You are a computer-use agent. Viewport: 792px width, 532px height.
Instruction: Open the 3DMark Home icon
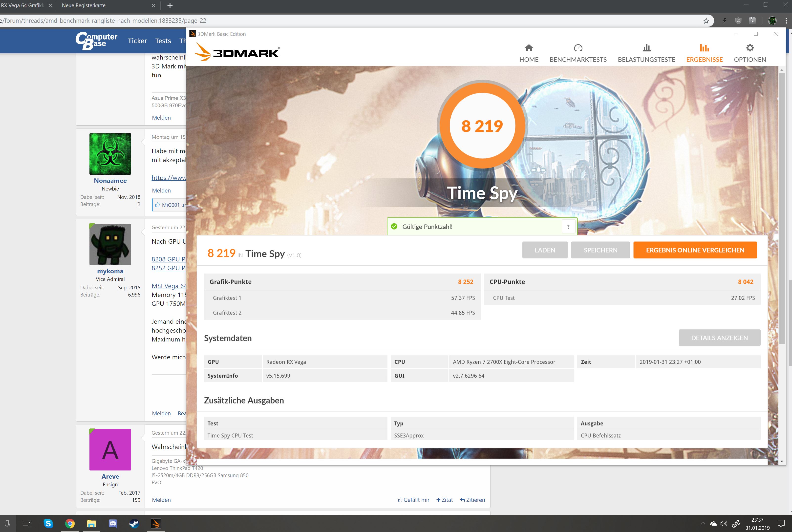coord(529,48)
